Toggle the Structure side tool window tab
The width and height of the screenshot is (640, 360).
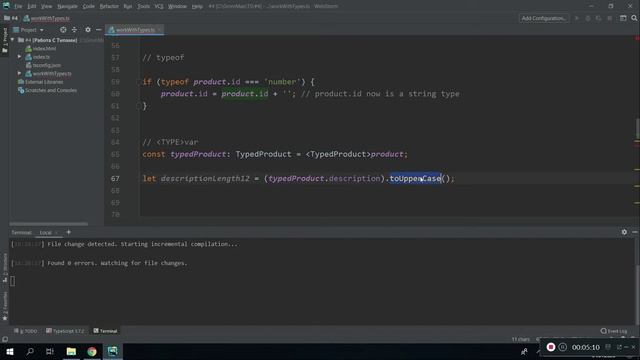click(5, 267)
